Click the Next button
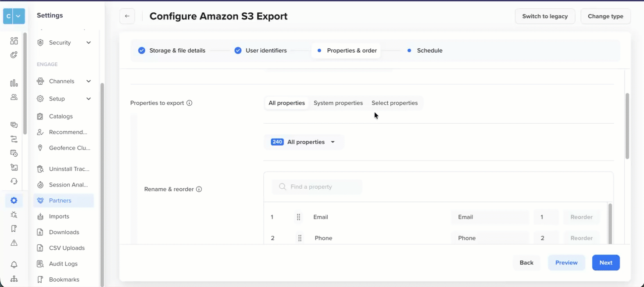 606,262
